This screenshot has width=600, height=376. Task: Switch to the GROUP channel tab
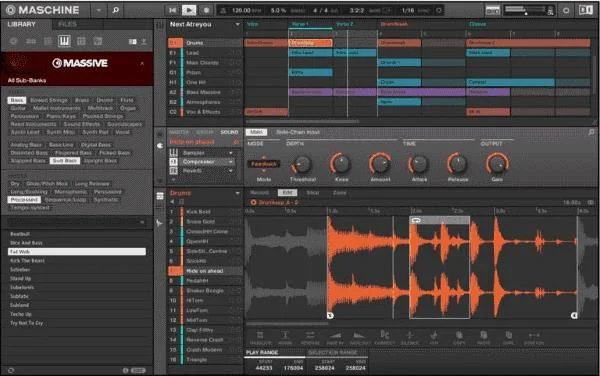pyautogui.click(x=204, y=132)
